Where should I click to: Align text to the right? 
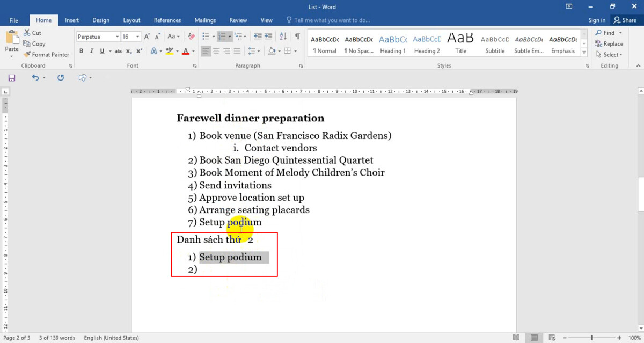click(226, 51)
